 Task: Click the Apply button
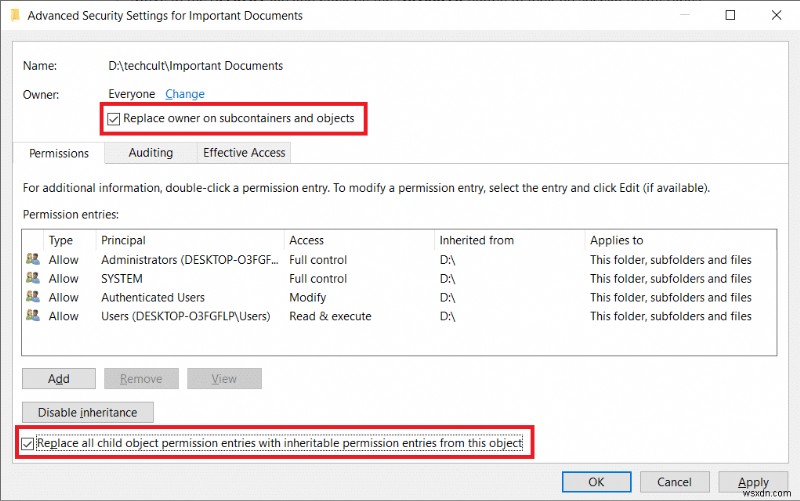pos(753,482)
